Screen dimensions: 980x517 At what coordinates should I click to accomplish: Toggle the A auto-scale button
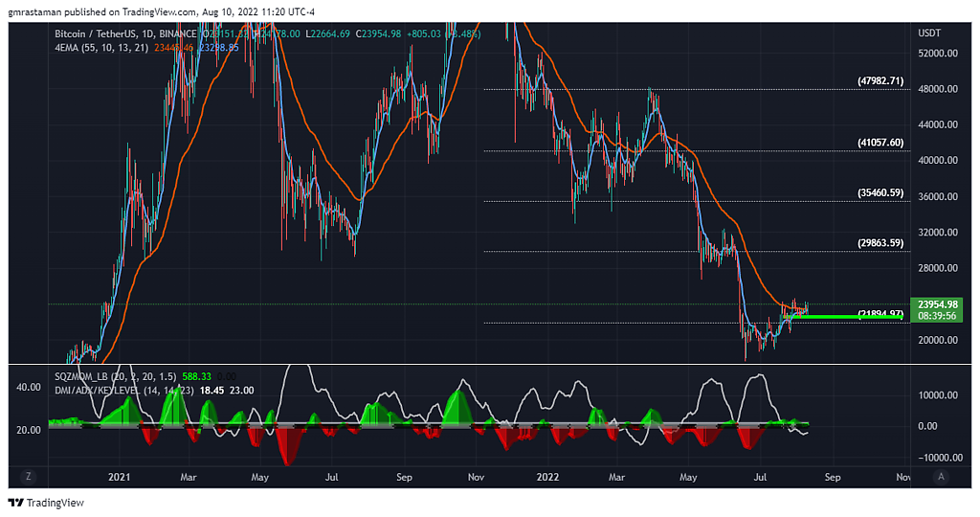(942, 476)
